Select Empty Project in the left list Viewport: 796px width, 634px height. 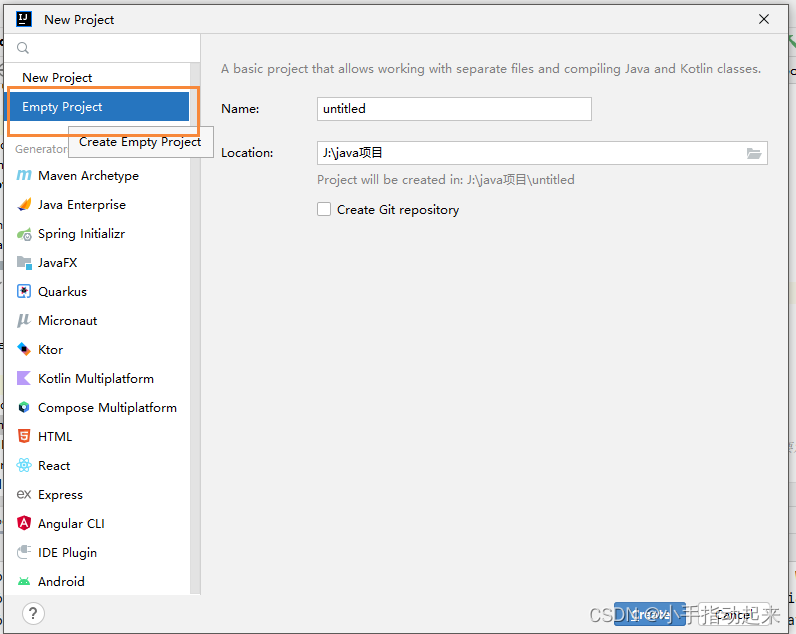tap(97, 107)
